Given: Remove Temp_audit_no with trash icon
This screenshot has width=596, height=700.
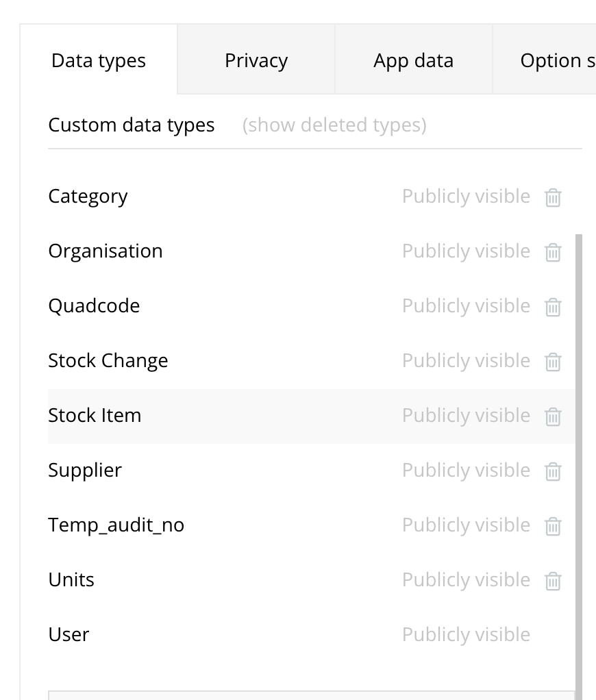Looking at the screenshot, I should pyautogui.click(x=553, y=526).
